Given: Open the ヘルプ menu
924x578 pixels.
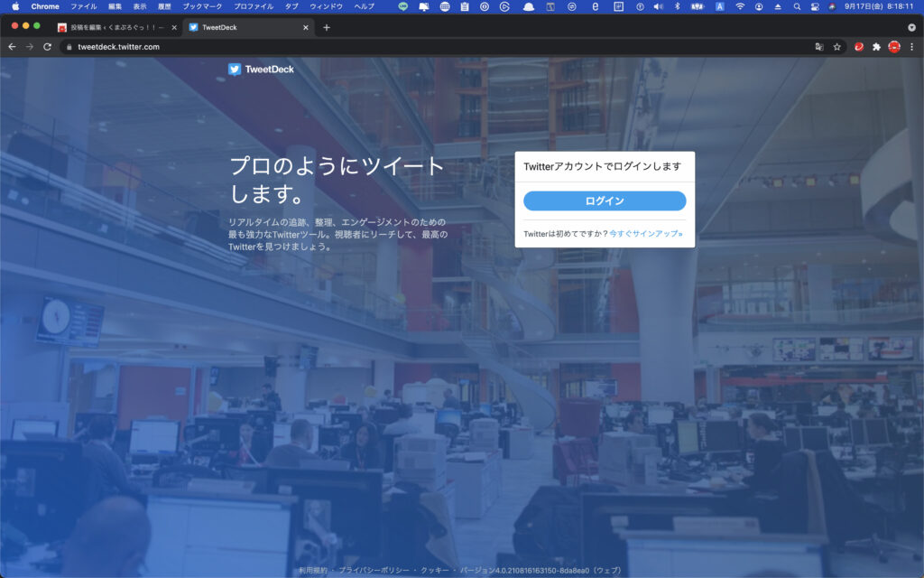Looking at the screenshot, I should pos(365,6).
